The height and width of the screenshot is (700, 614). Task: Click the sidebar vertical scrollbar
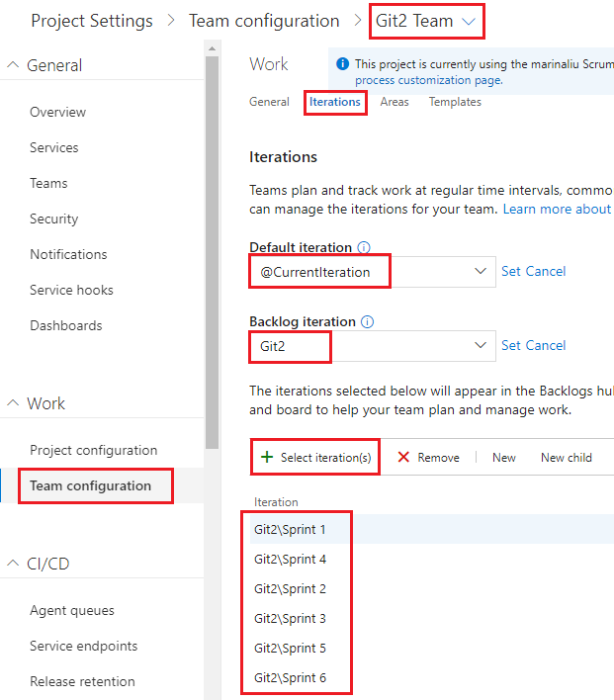[212, 247]
